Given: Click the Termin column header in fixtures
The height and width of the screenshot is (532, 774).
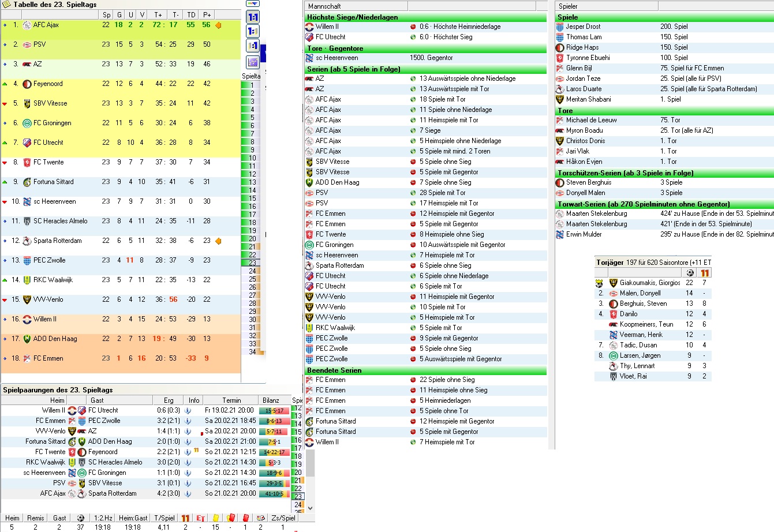Looking at the screenshot, I should (x=231, y=400).
